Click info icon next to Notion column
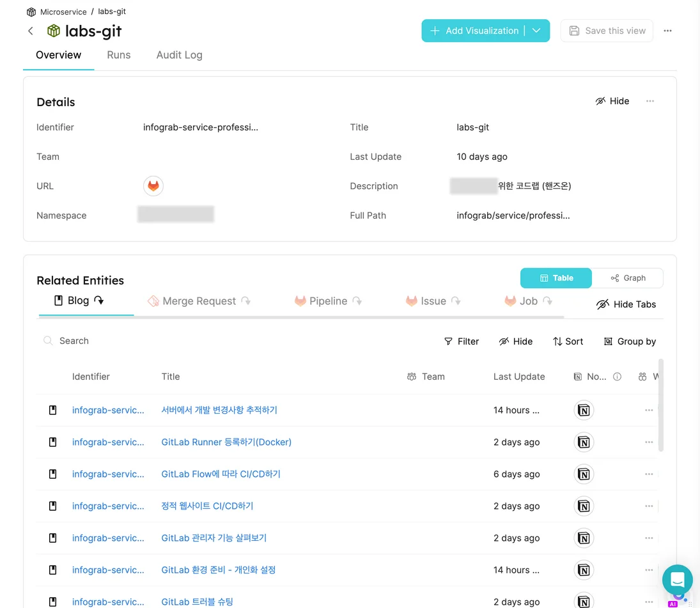 point(617,377)
